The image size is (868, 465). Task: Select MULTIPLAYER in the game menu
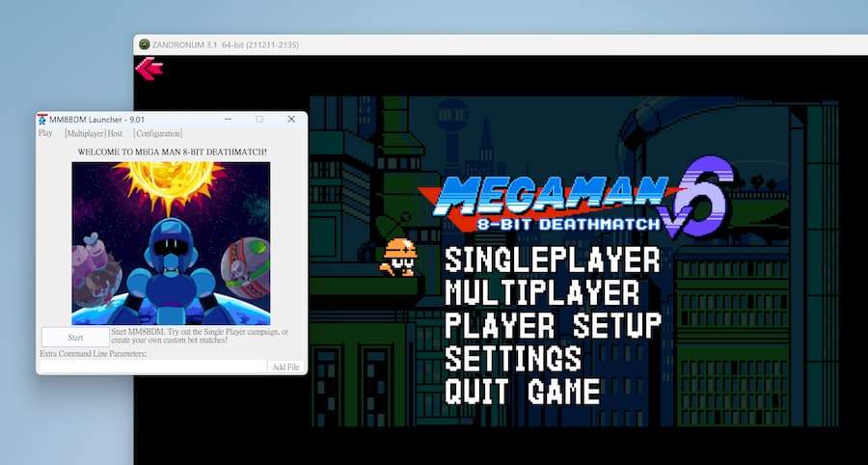pos(542,293)
